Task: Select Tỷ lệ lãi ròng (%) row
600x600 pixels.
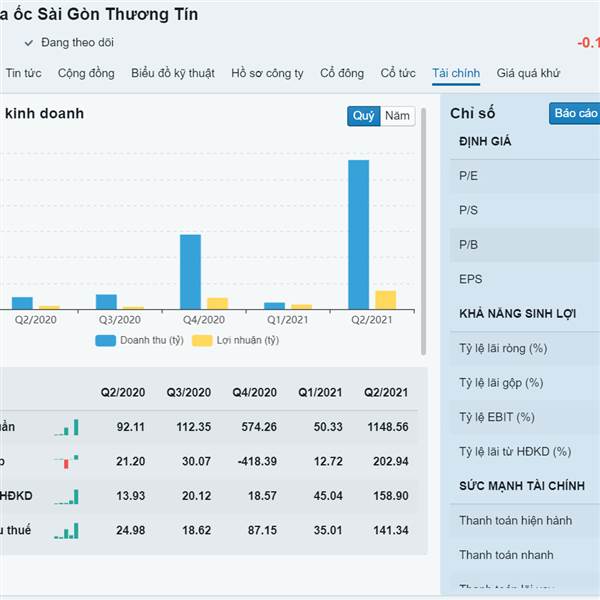Action: (x=525, y=349)
